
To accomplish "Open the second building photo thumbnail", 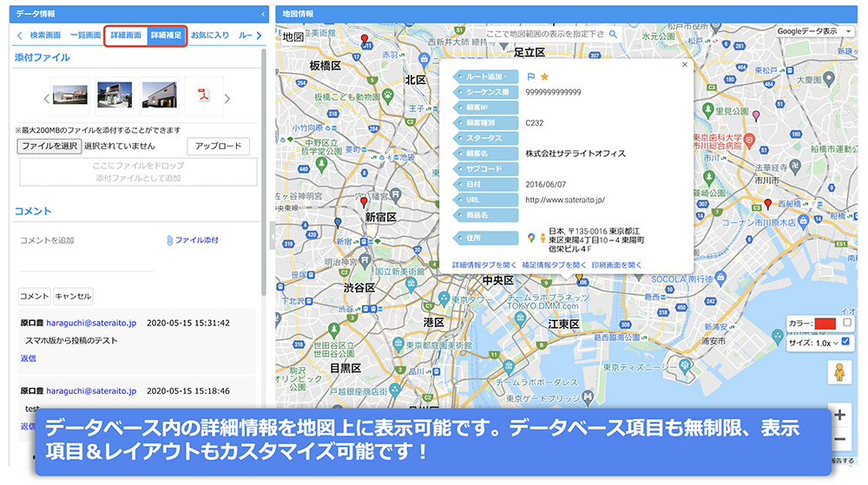I will pyautogui.click(x=115, y=96).
